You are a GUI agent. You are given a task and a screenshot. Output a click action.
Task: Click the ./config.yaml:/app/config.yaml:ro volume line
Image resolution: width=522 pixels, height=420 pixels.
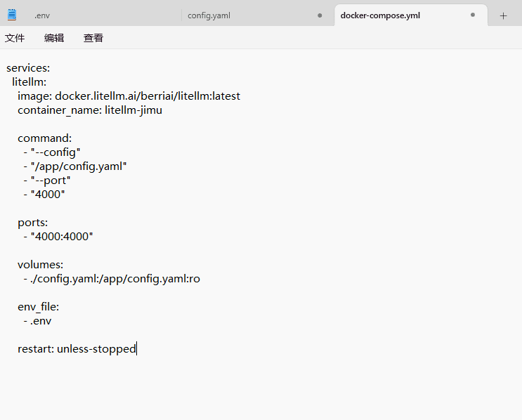click(x=112, y=279)
